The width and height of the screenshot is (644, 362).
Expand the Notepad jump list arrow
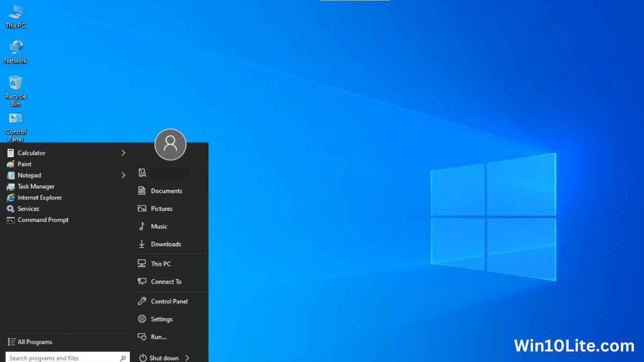click(123, 175)
